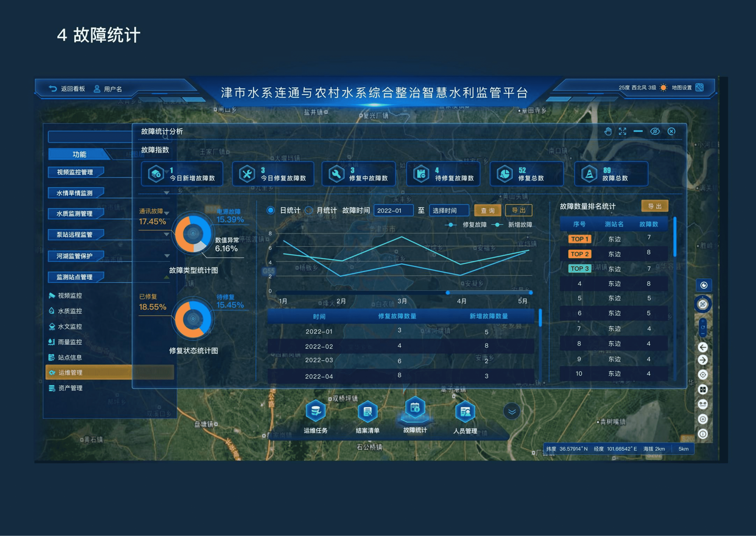Click the circled star map button
The height and width of the screenshot is (536, 756).
tap(703, 419)
